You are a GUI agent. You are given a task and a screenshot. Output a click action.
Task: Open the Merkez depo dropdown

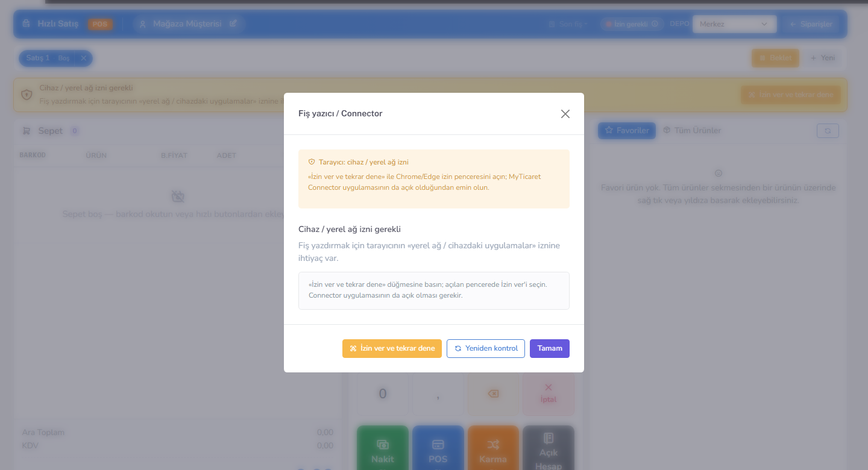click(x=734, y=24)
